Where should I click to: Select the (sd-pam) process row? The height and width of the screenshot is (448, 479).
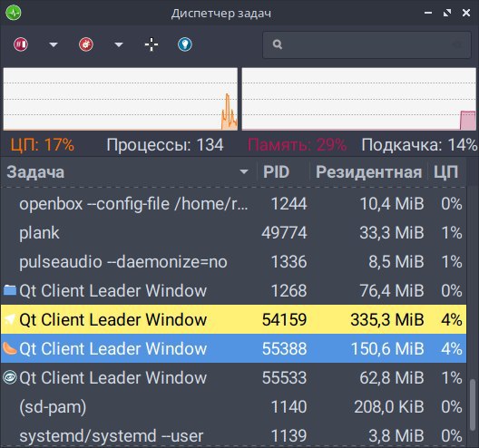tap(233, 406)
